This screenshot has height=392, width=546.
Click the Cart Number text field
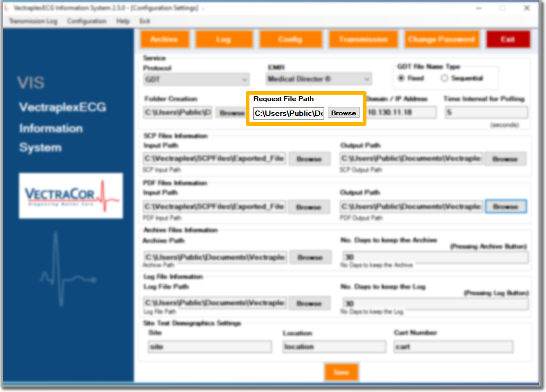[453, 347]
